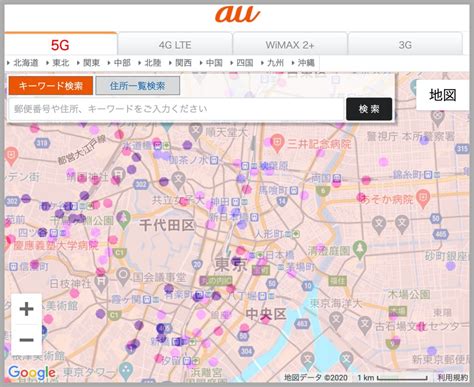Click the black 検索 button
This screenshot has height=387, width=474.
pyautogui.click(x=369, y=109)
